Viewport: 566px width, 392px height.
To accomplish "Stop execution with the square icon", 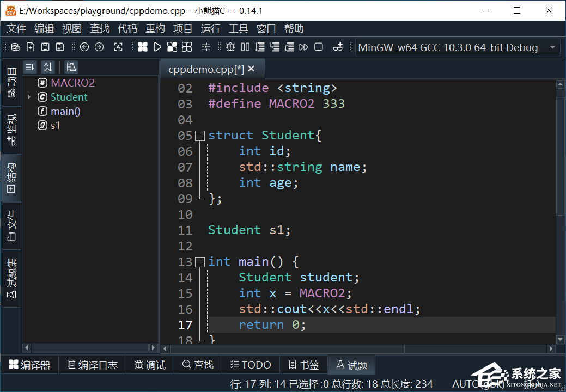I will [x=319, y=47].
